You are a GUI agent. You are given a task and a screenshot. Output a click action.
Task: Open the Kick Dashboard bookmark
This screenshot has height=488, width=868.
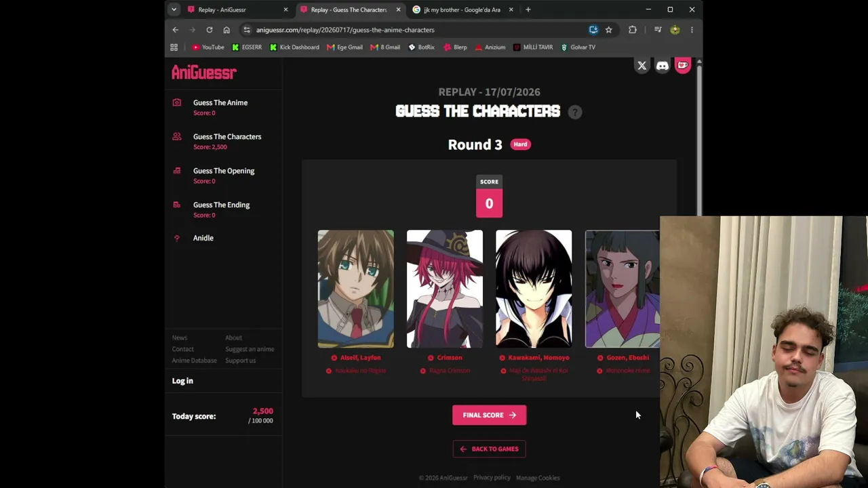coord(294,47)
